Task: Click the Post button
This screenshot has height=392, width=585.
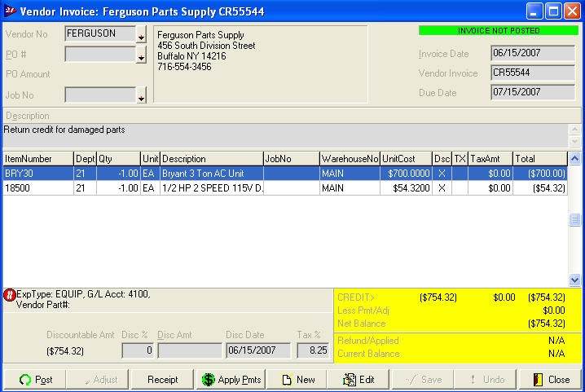Action: click(35, 380)
